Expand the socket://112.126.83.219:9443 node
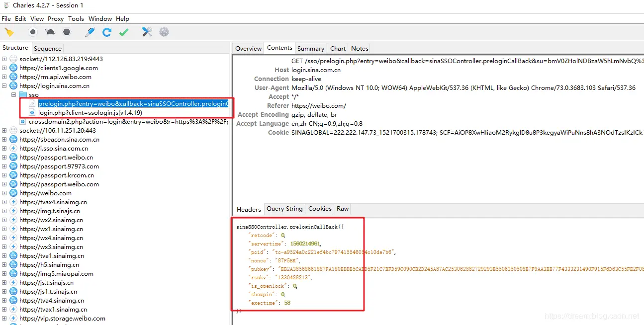This screenshot has height=325, width=644. click(x=4, y=59)
